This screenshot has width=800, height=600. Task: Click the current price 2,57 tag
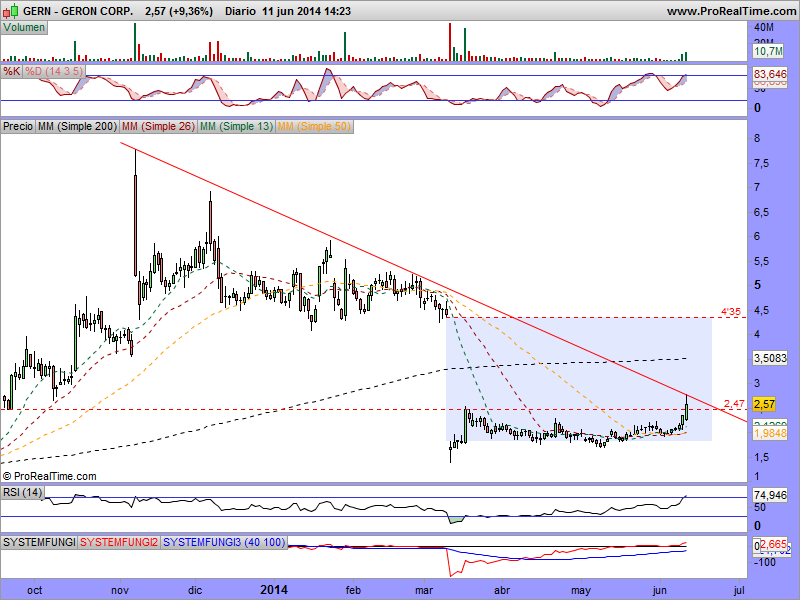pos(764,404)
